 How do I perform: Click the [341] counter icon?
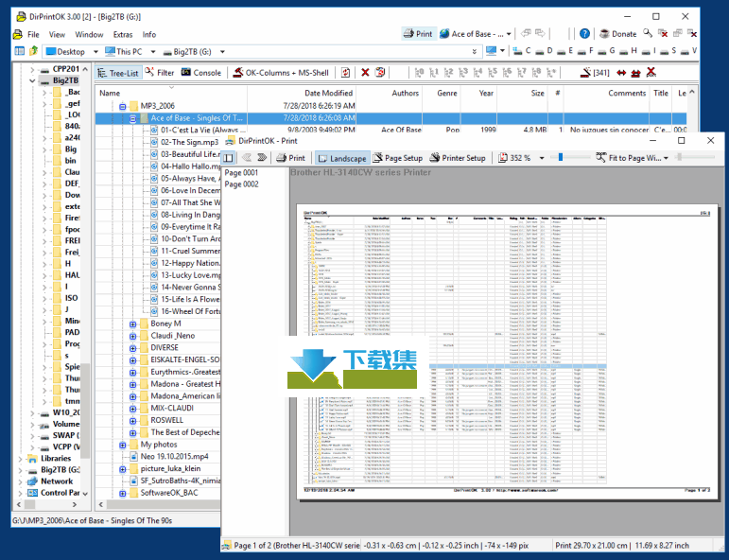pos(595,73)
